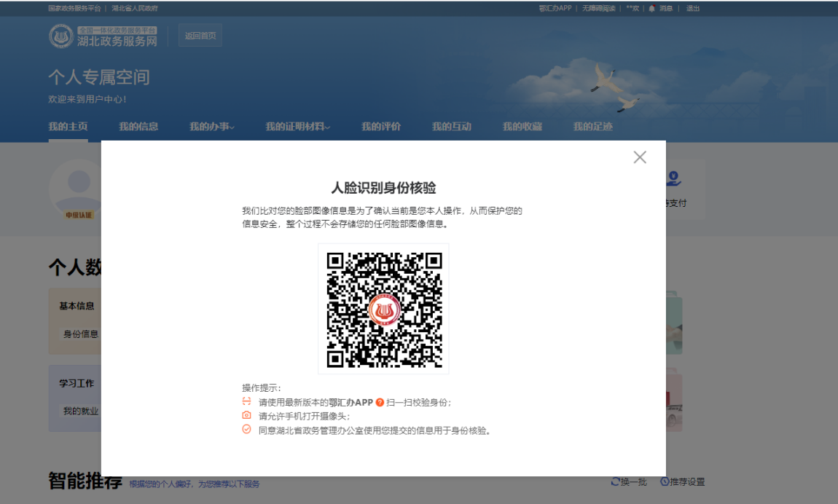
Task: Click the scan icon beside the first instruction
Action: 246,401
